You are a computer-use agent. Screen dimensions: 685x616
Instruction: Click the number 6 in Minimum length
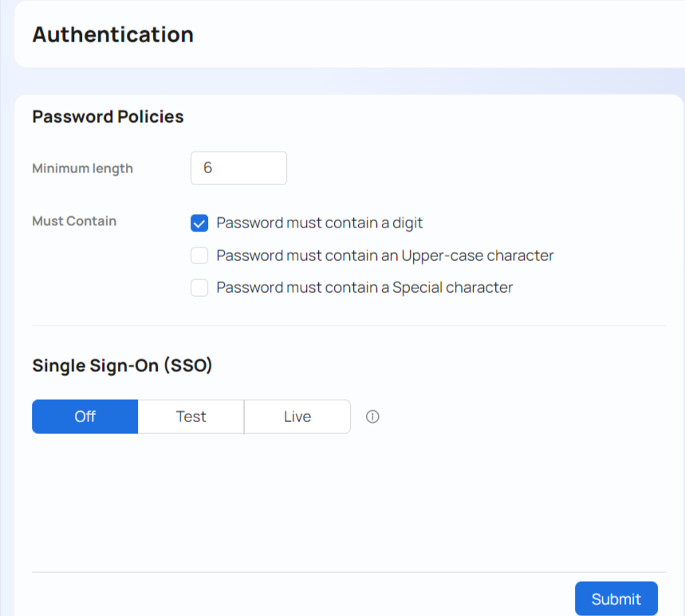pos(208,168)
